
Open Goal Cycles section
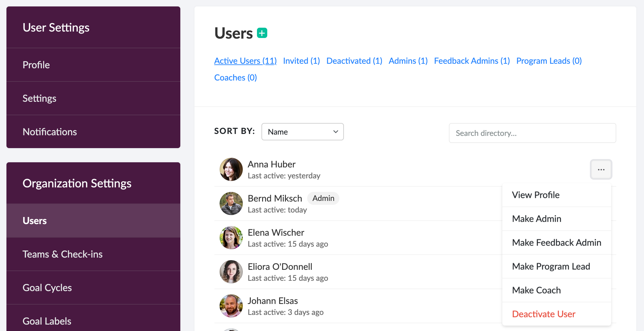point(93,288)
